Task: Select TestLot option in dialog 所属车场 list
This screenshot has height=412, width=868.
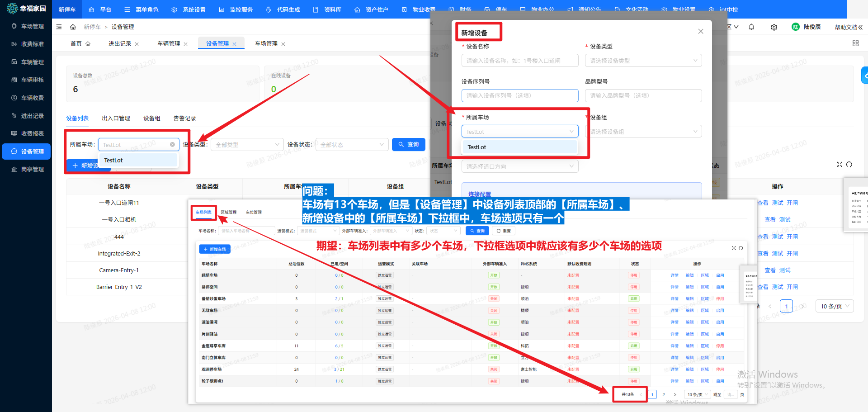Action: (519, 147)
